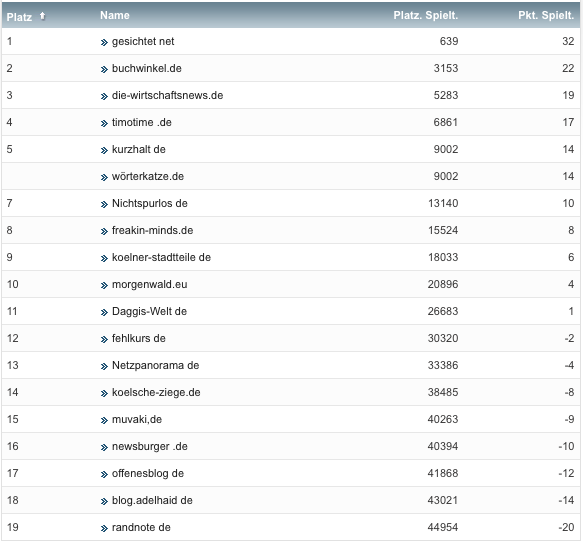Open the wörterkatze.de link
Viewport: 583px width, 542px height.
(148, 176)
